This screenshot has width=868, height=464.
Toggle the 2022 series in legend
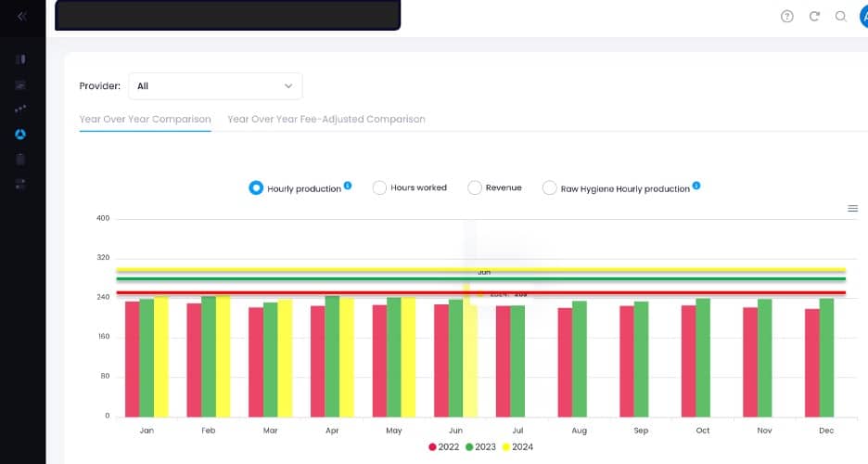pyautogui.click(x=445, y=447)
